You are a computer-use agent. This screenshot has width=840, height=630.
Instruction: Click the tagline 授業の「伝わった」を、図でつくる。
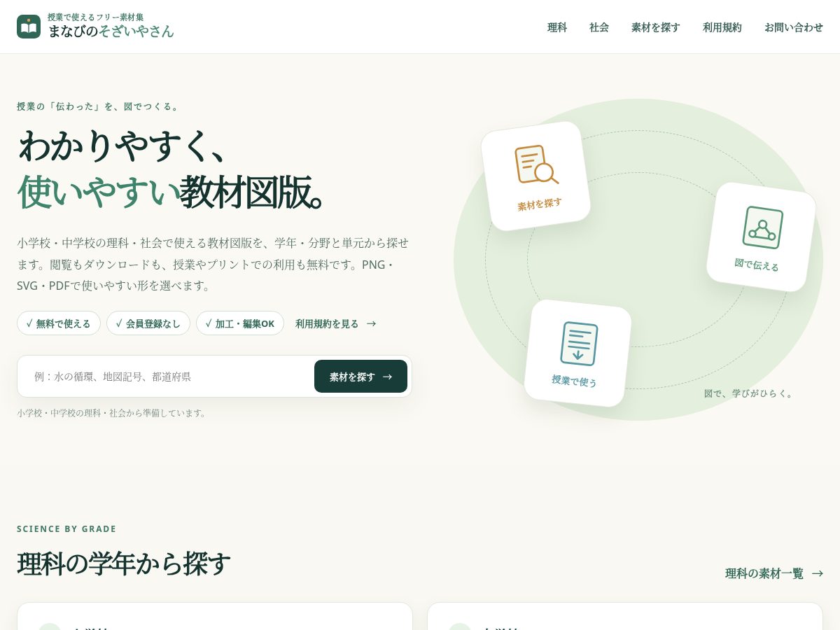[x=99, y=106]
